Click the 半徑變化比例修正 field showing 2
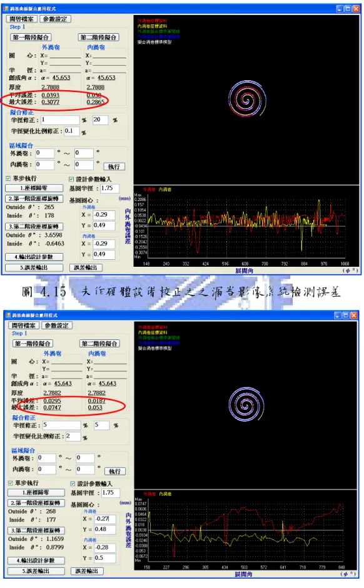Viewport: 364px width, 588px height. [73, 436]
